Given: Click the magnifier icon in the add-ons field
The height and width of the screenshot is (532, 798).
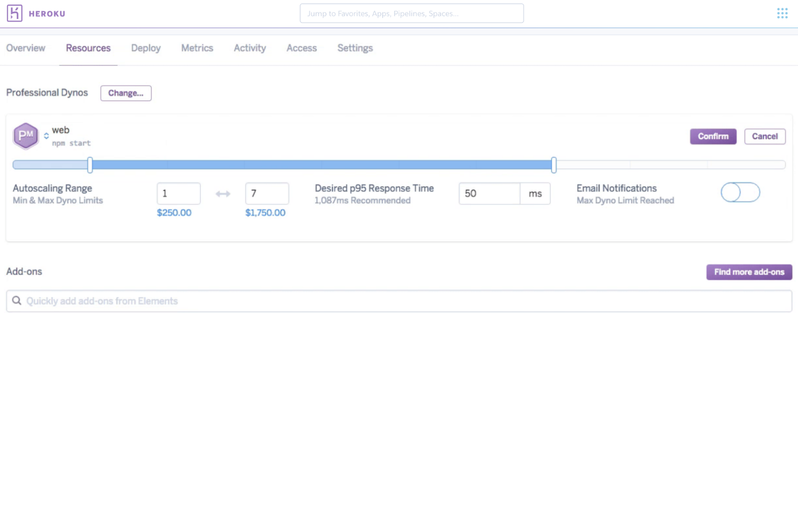Looking at the screenshot, I should 17,301.
